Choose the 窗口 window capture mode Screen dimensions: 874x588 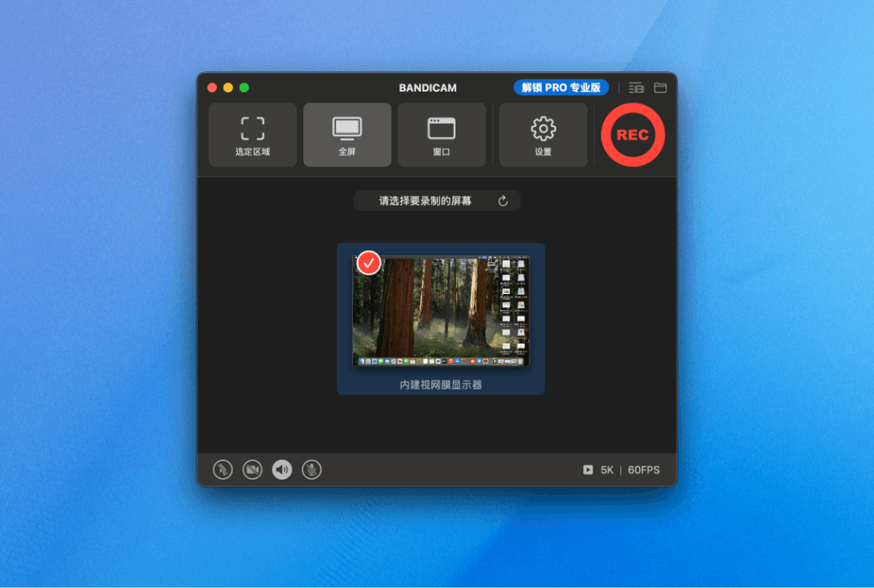pos(441,135)
